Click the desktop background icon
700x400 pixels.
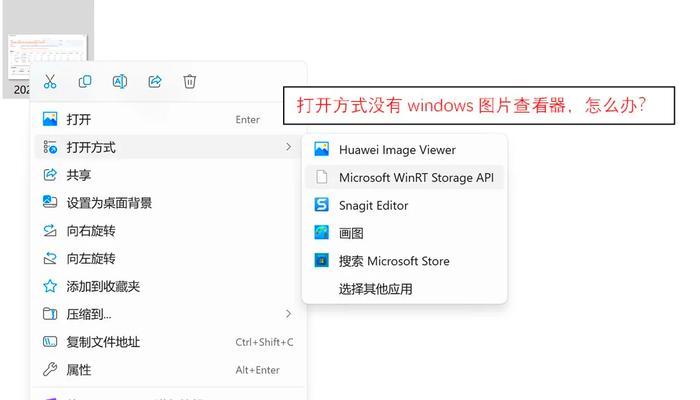point(50,202)
